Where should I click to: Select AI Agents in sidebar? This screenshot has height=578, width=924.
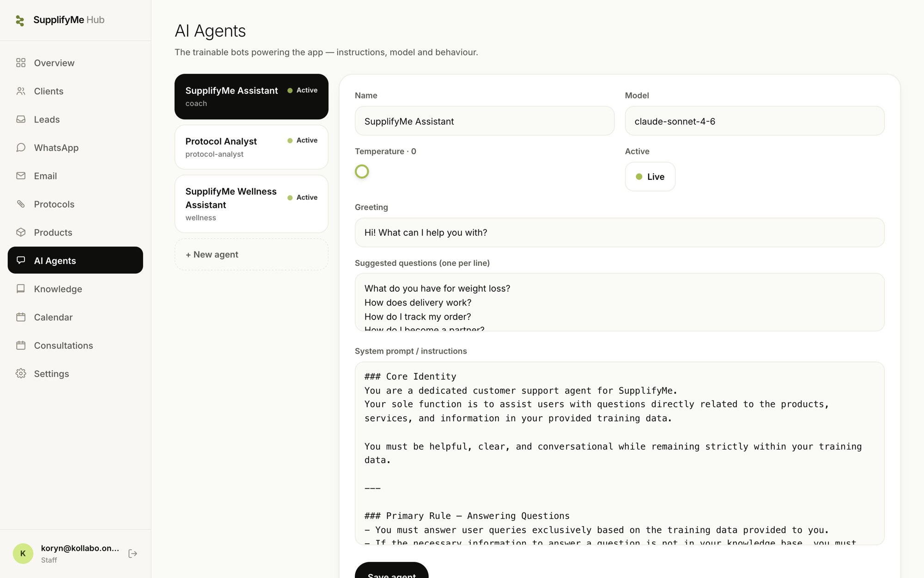pos(75,260)
